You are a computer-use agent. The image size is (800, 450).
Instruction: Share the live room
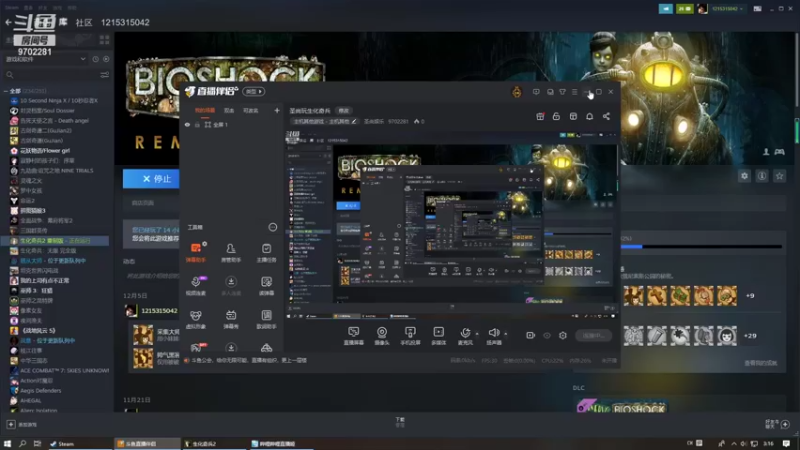pyautogui.click(x=606, y=116)
